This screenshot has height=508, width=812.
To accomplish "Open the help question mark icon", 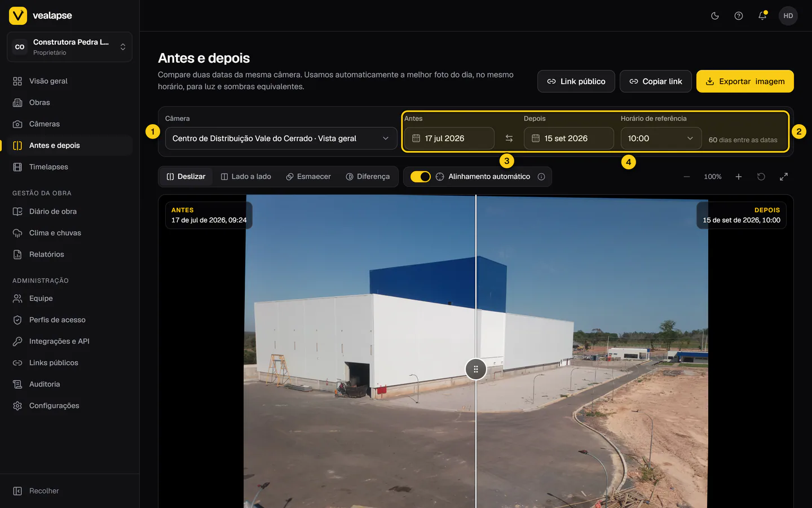I will click(x=739, y=16).
